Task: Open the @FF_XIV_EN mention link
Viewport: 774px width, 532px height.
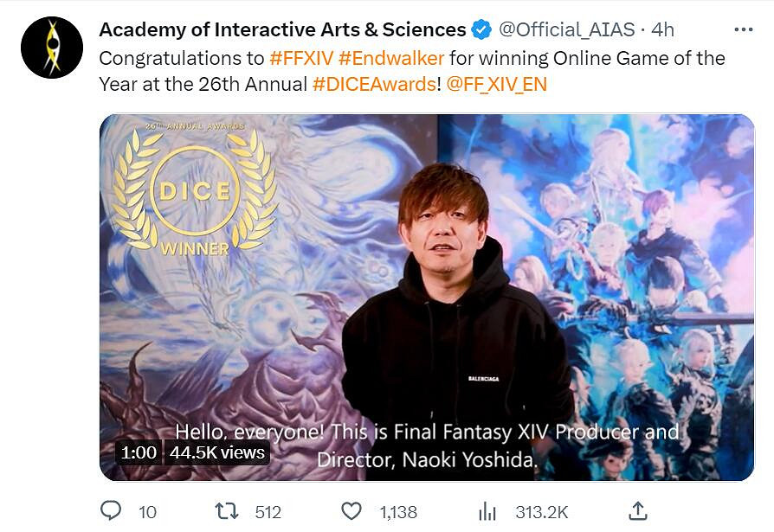Action: pyautogui.click(x=497, y=84)
